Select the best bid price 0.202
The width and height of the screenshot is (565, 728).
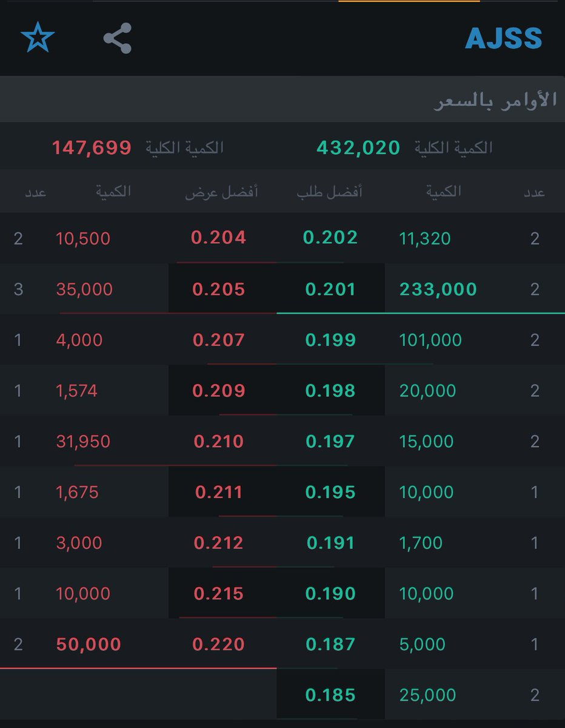(x=330, y=238)
